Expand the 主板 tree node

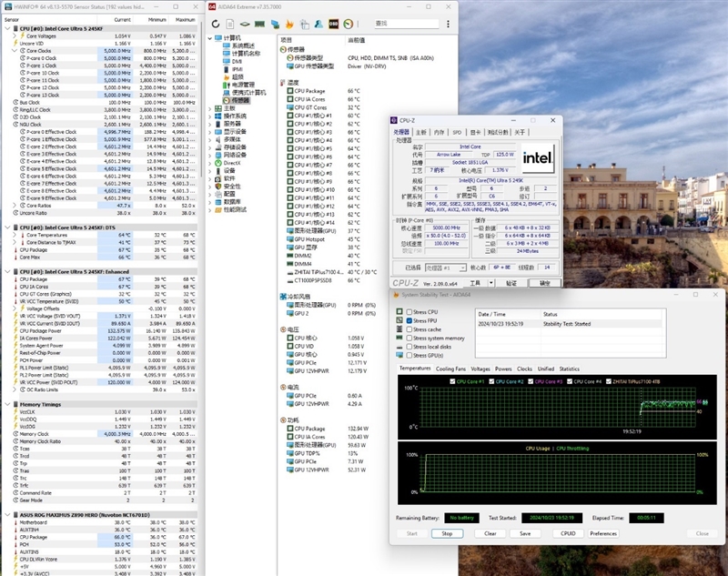pos(210,108)
